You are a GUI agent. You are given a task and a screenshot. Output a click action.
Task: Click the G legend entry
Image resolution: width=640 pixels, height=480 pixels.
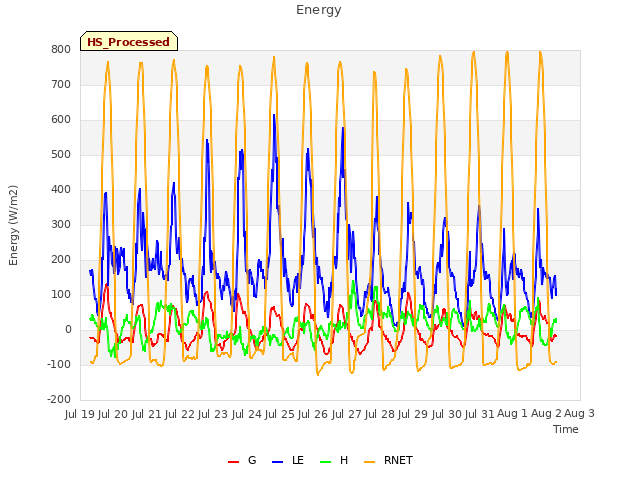(242, 460)
